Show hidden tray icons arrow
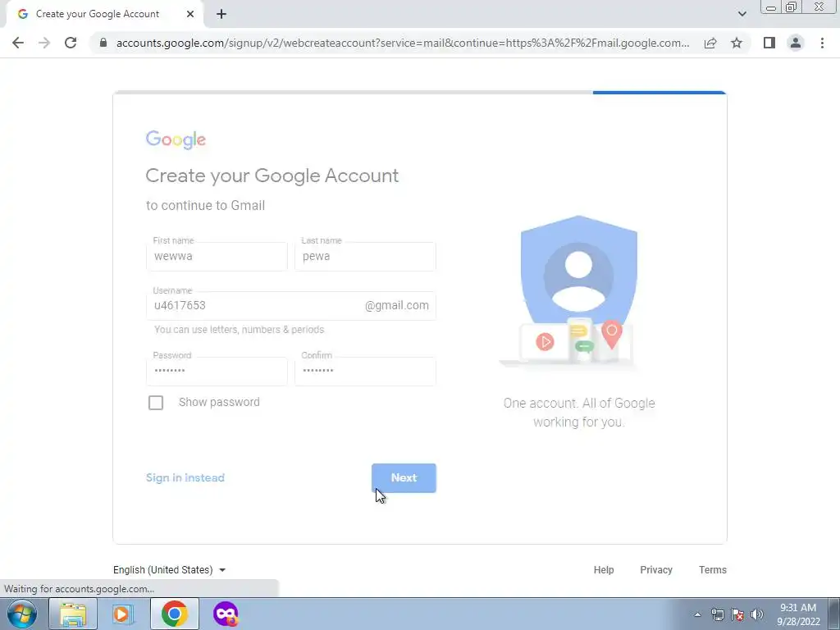This screenshot has width=840, height=630. tap(697, 614)
